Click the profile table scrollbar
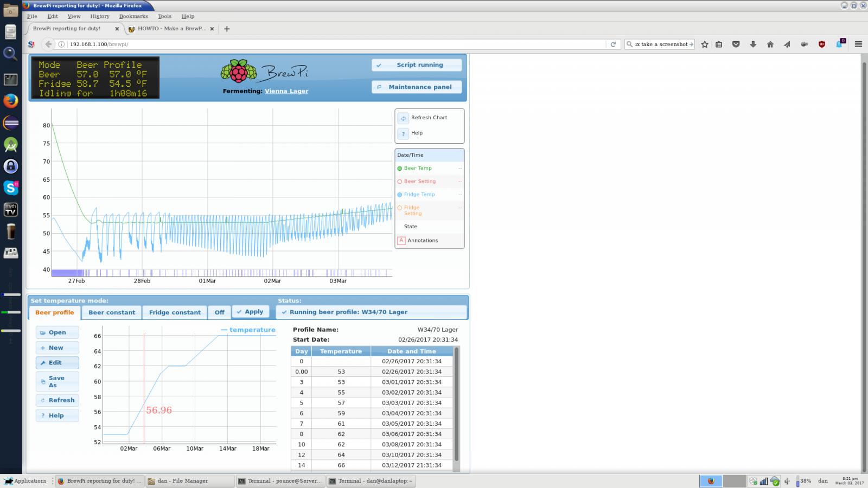Screen dimensions: 868x488 457,404
